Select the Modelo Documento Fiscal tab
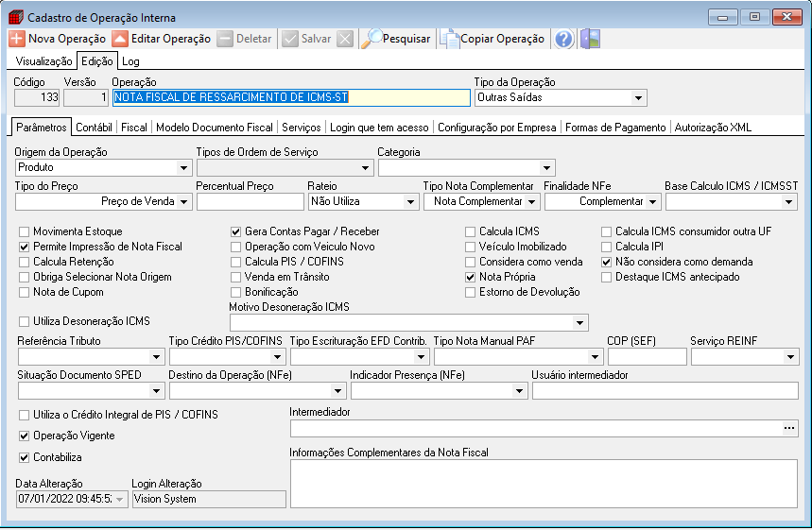The image size is (812, 530). pos(215,128)
